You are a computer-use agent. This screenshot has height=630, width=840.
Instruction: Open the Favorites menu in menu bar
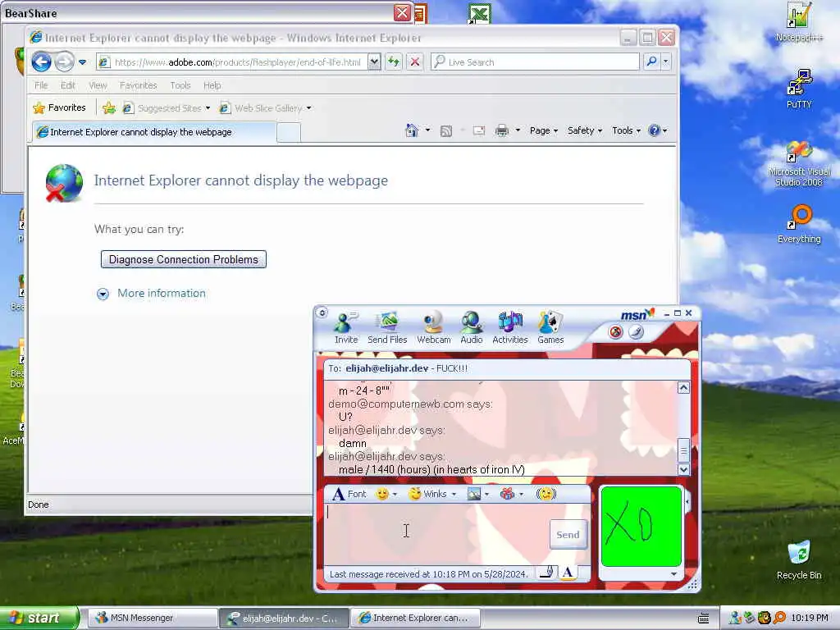[x=138, y=85]
